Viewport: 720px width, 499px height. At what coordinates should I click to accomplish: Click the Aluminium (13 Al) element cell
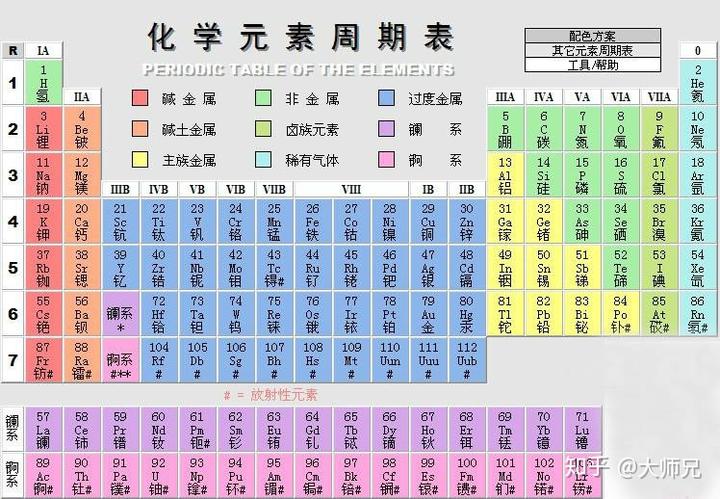505,175
